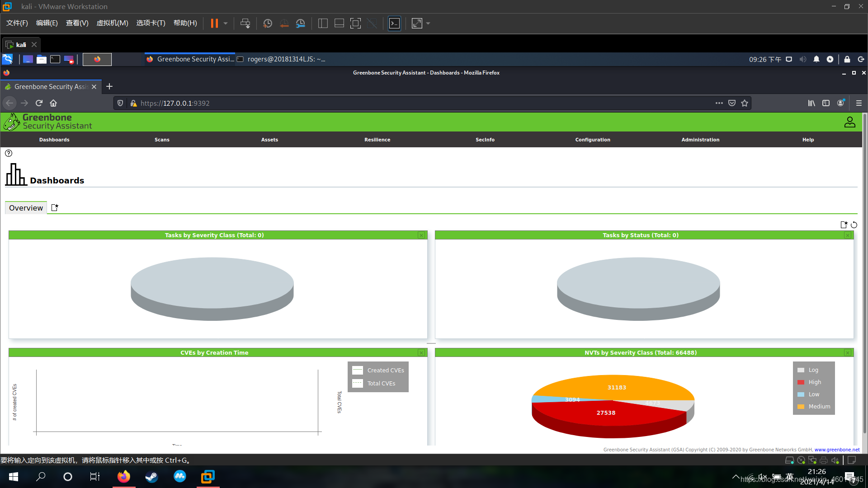Image resolution: width=868 pixels, height=488 pixels.
Task: Open the www.greenbone.net footer link
Action: click(x=837, y=450)
